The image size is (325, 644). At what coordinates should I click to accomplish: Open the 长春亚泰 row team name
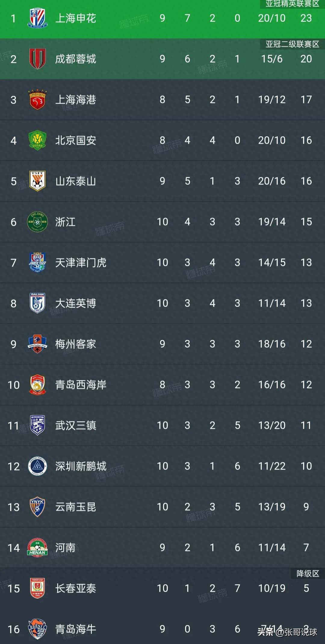click(76, 588)
